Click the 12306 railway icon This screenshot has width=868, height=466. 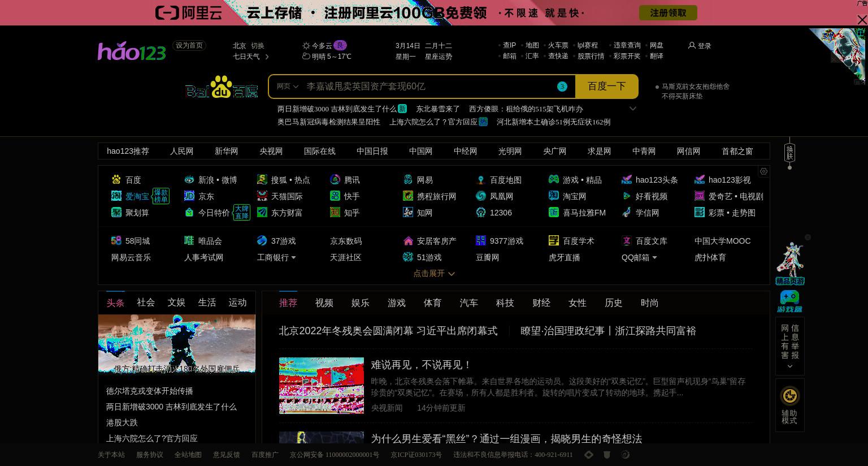[x=481, y=213]
